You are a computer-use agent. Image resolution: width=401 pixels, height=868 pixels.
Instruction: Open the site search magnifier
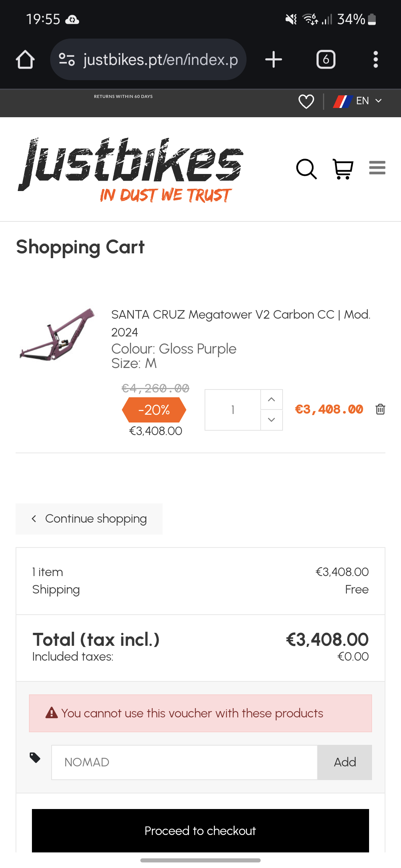tap(306, 169)
